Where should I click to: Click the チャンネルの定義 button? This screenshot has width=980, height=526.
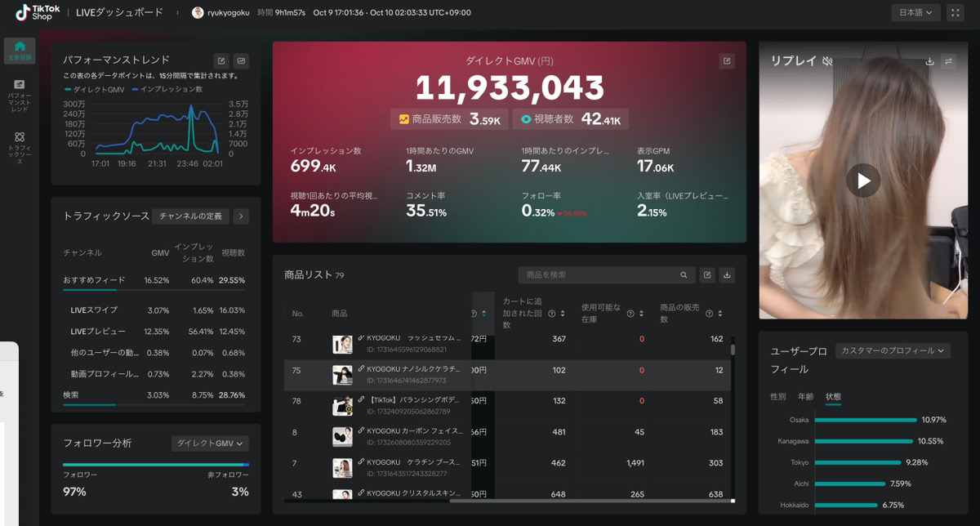pos(190,216)
